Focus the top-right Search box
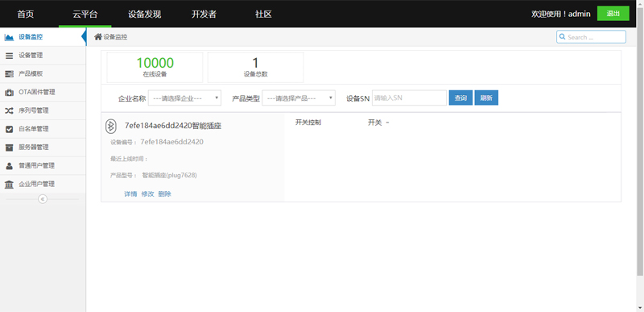 coord(591,37)
